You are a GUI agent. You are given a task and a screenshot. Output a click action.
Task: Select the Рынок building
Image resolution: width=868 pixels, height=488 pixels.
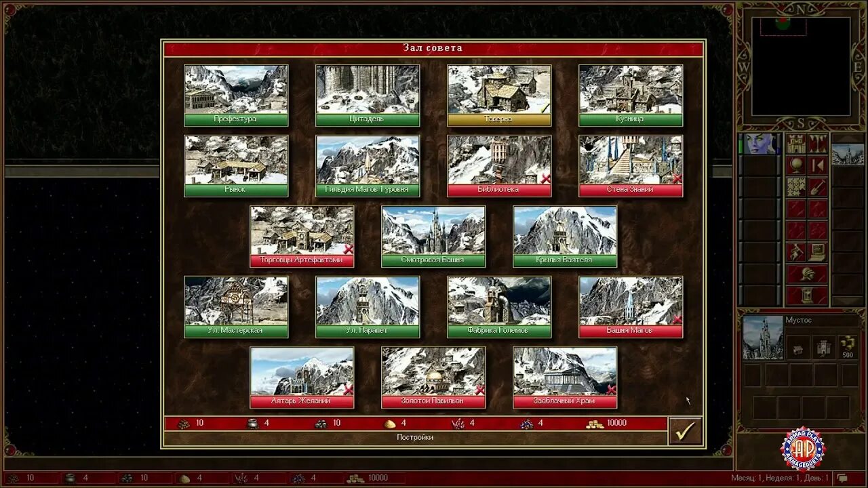(x=236, y=166)
